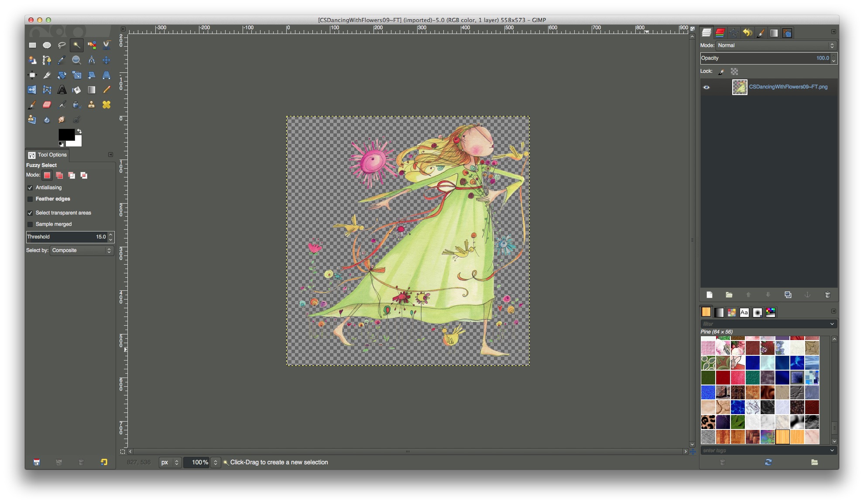Screen dimensions: 864x504
Task: Pick the Color Picker eyedropper tool
Action: pos(62,60)
